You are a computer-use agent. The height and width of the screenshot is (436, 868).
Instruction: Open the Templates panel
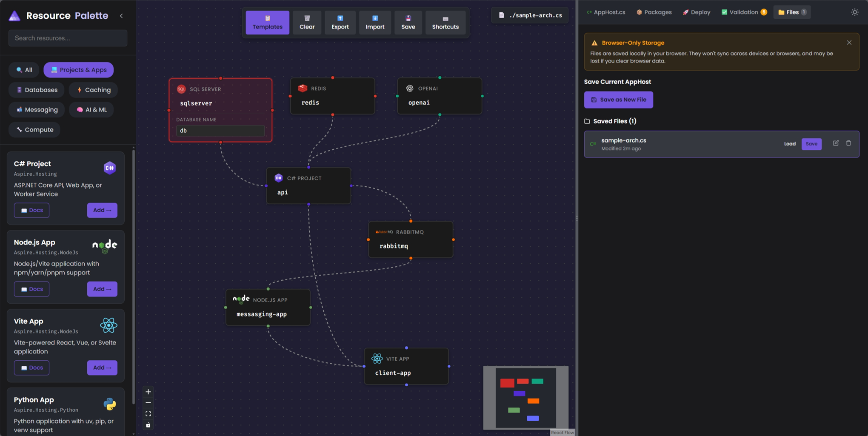(x=267, y=22)
